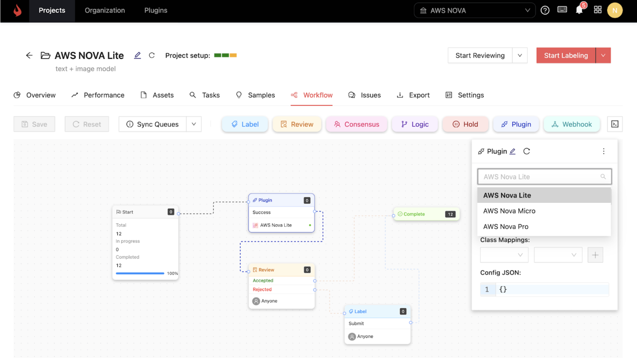Switch to the Assets tab
637x364 pixels.
click(157, 95)
